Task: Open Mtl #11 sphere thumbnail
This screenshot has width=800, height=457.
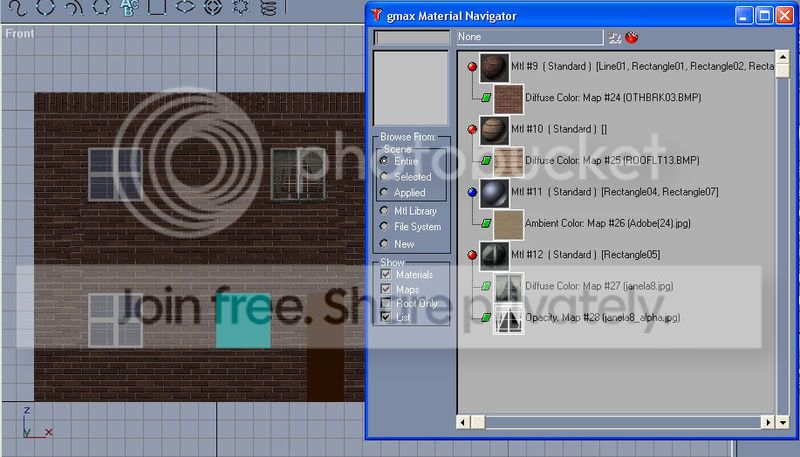Action: [x=494, y=193]
